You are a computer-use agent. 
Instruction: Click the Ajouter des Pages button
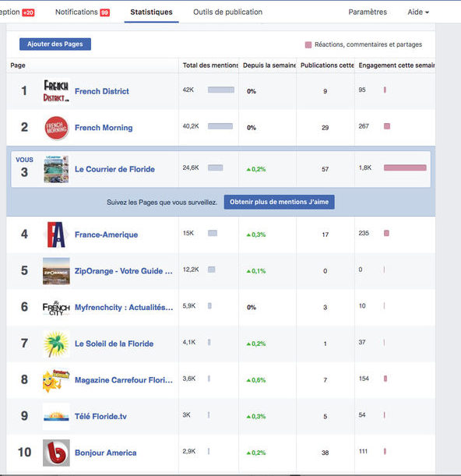(x=55, y=44)
